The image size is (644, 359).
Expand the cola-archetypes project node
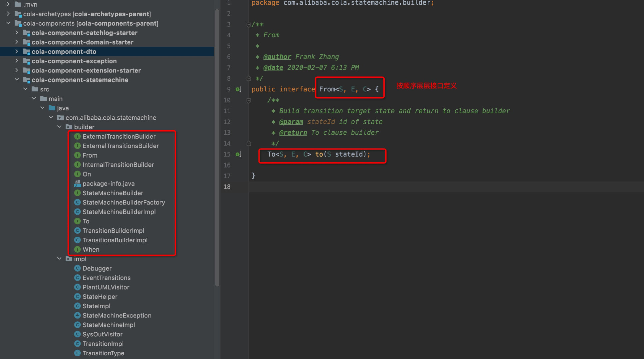coord(8,14)
